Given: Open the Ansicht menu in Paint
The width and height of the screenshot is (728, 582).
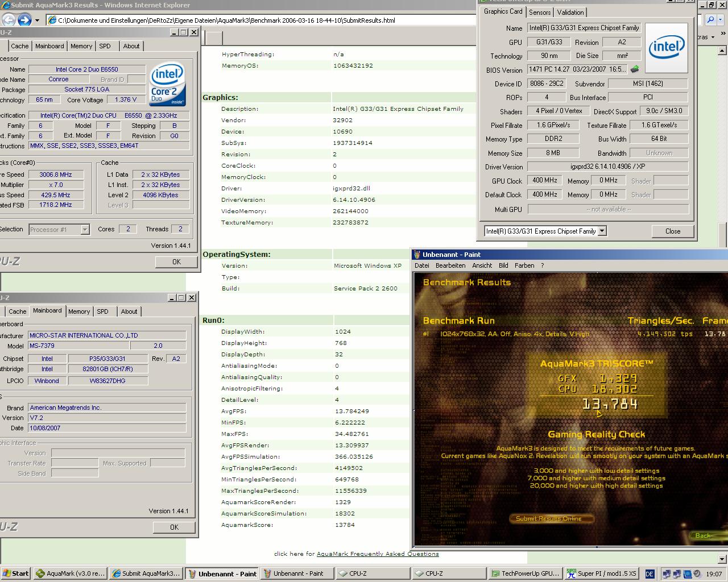Looking at the screenshot, I should 482,265.
